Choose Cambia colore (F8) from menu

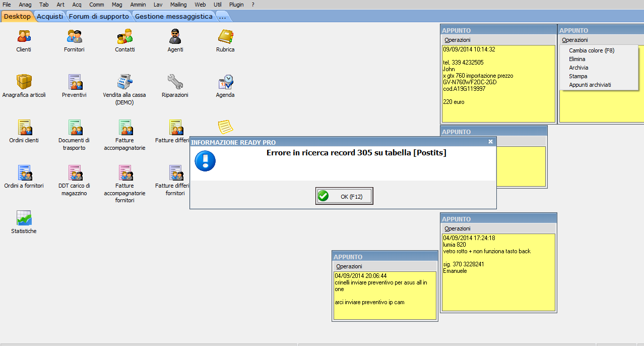click(x=592, y=50)
